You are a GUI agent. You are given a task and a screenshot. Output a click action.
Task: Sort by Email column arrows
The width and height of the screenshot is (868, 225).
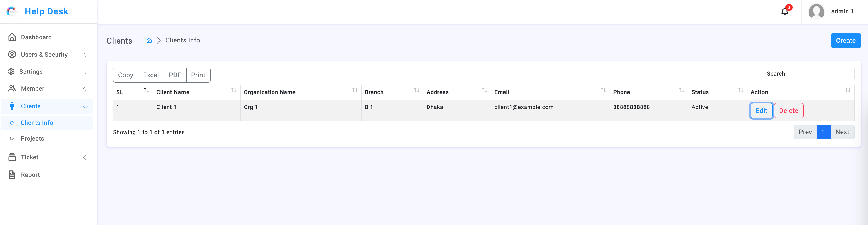(603, 90)
